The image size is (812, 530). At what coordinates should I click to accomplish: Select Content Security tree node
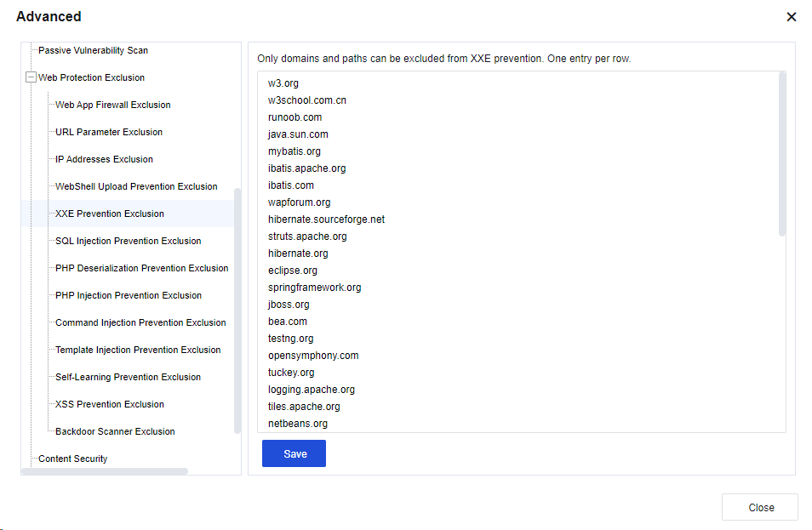[72, 459]
